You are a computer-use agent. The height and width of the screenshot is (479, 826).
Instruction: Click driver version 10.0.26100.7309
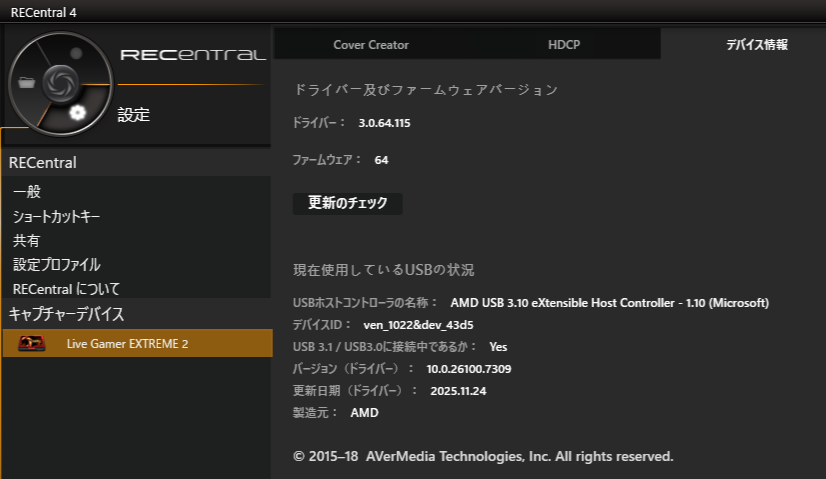(x=469, y=369)
